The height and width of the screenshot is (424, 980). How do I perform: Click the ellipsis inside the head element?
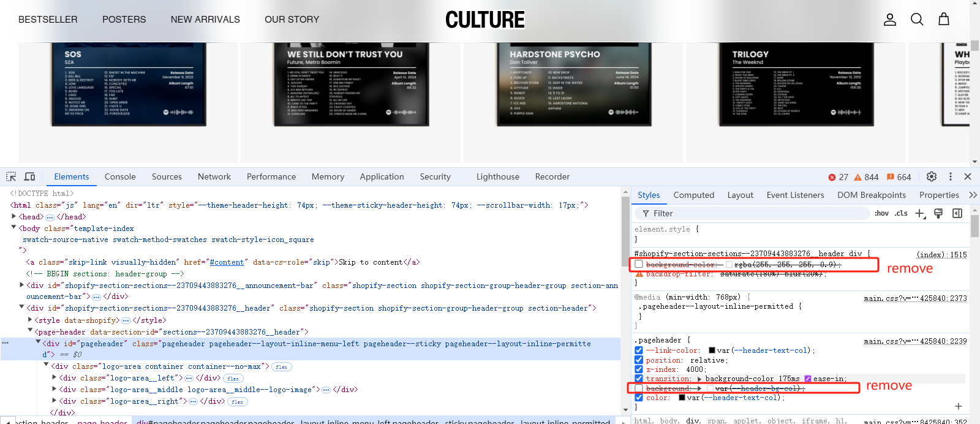tap(50, 217)
